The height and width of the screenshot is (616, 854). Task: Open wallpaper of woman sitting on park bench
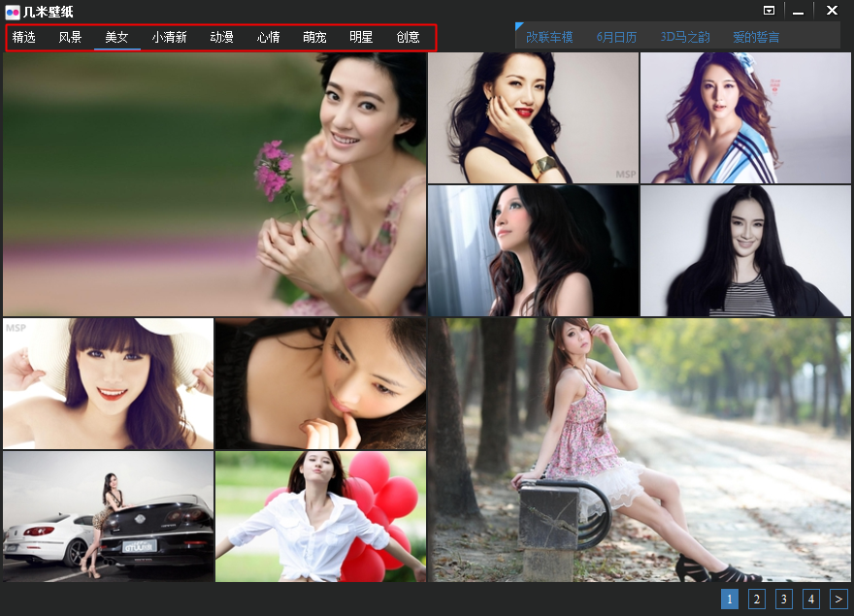click(640, 450)
